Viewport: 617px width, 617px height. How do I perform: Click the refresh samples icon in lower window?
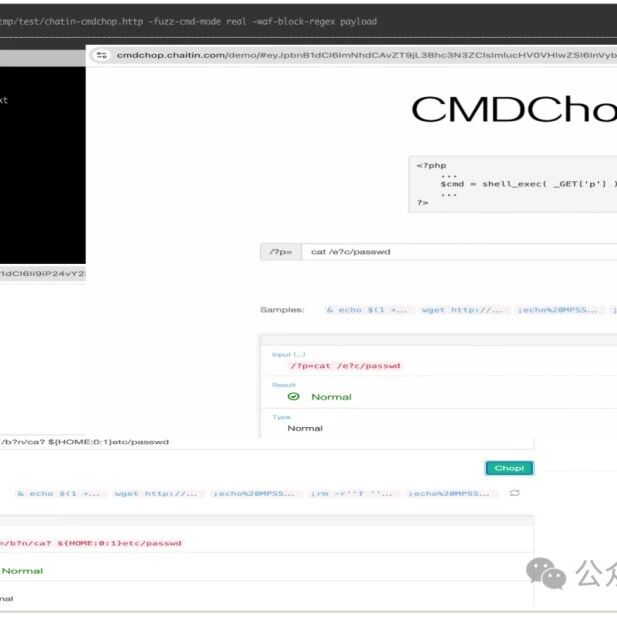(x=514, y=493)
